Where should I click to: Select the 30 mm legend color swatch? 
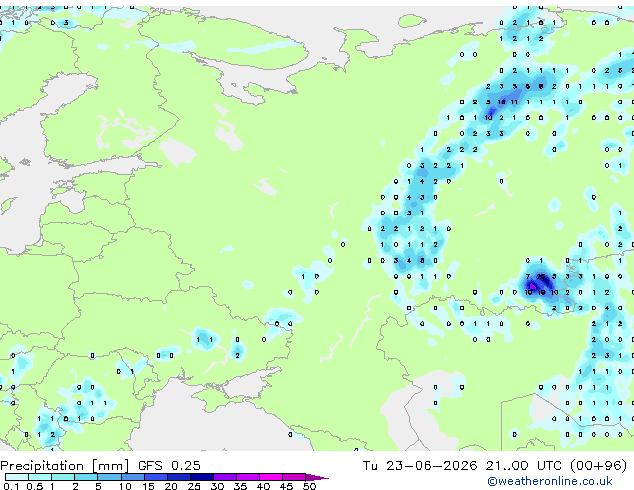[225, 477]
